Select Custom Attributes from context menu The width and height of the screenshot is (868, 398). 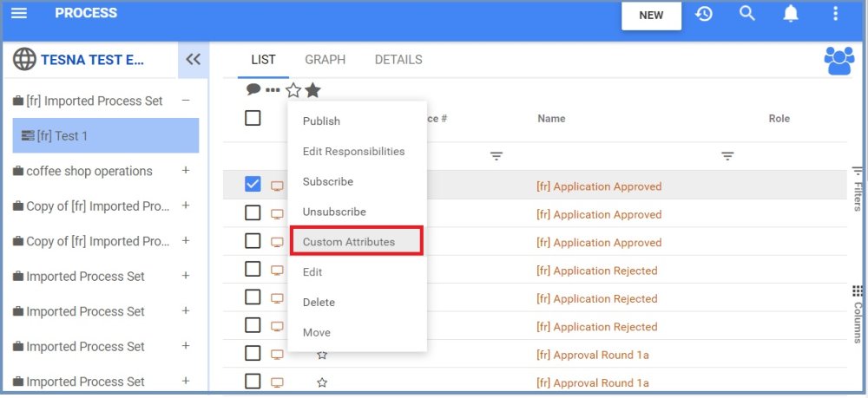point(349,242)
